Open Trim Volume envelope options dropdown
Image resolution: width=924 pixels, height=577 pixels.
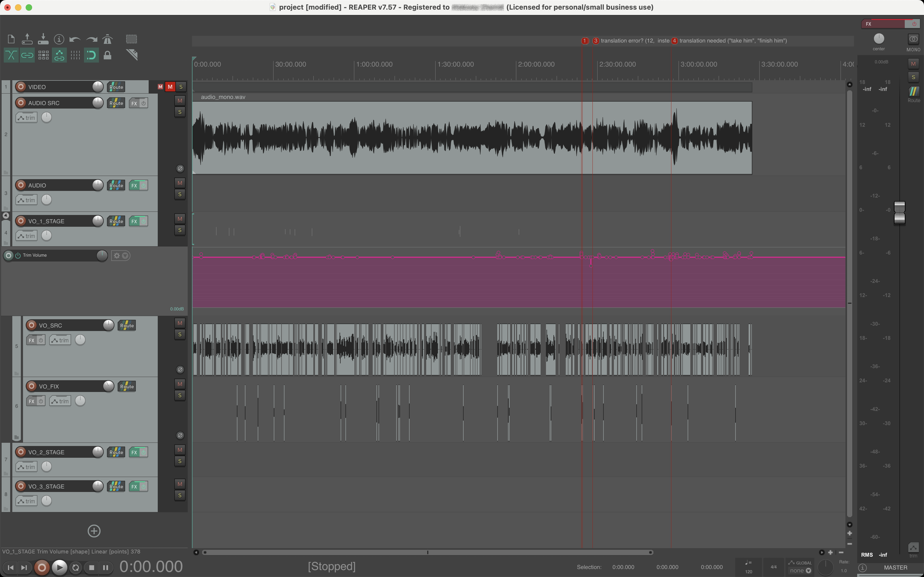tap(125, 255)
